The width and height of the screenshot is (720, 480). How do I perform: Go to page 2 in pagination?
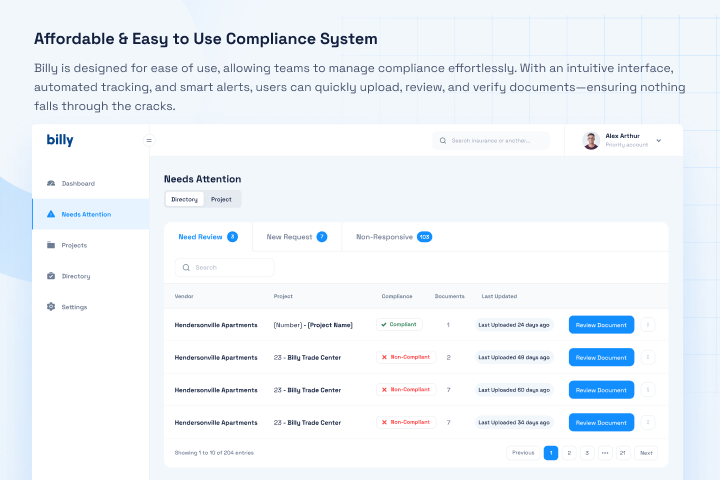569,453
